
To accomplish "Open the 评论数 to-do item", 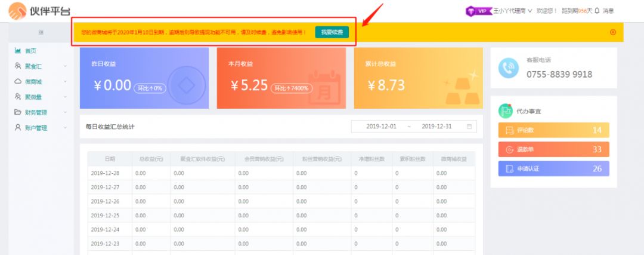I will tap(553, 130).
